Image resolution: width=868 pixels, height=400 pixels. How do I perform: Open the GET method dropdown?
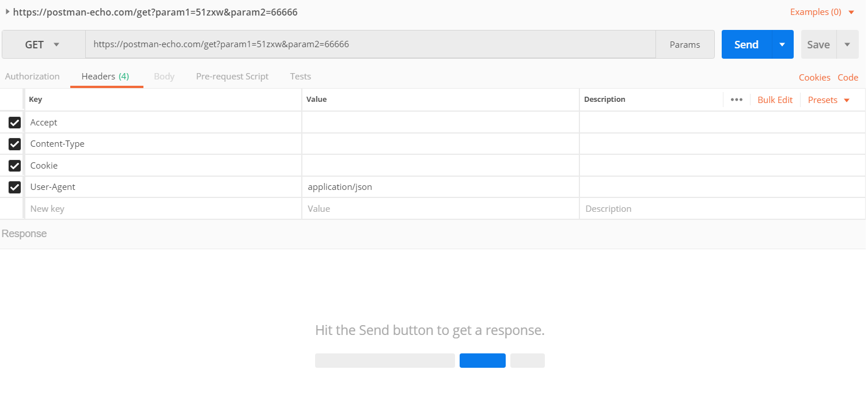click(43, 44)
